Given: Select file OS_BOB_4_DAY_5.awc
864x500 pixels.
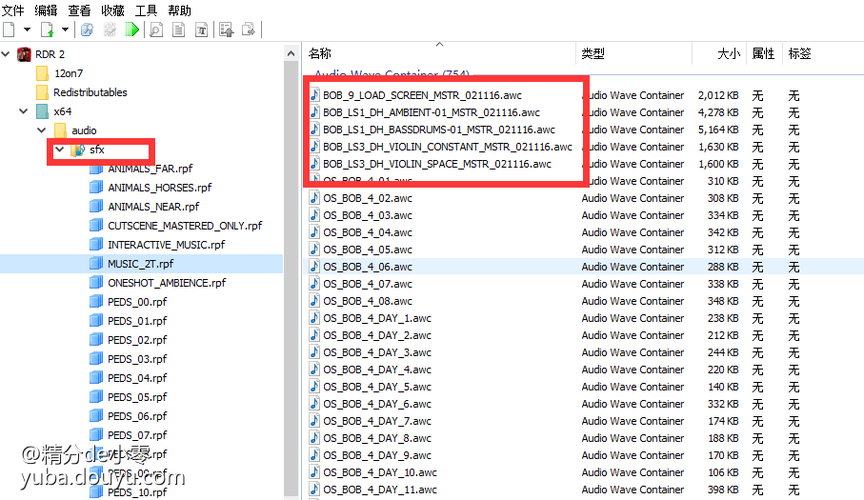Looking at the screenshot, I should coord(377,387).
